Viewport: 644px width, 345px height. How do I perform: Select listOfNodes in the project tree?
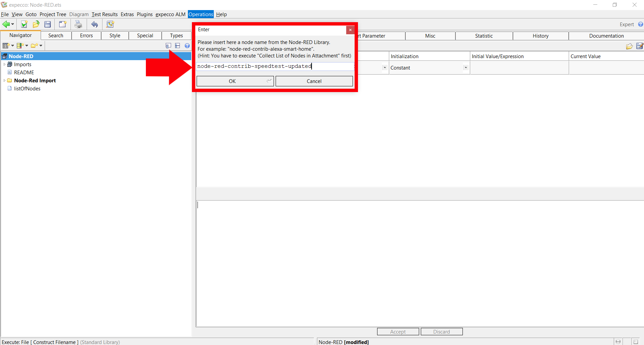pyautogui.click(x=27, y=89)
